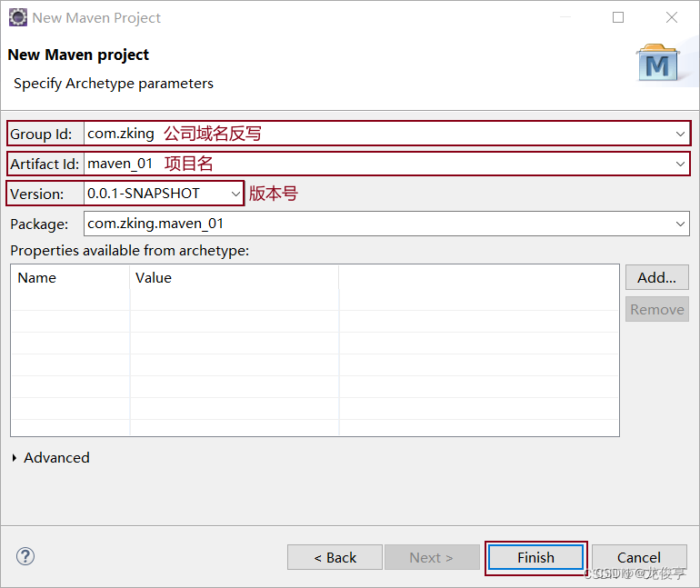This screenshot has height=588, width=700.
Task: Open the Package dropdown arrow
Action: pos(680,224)
